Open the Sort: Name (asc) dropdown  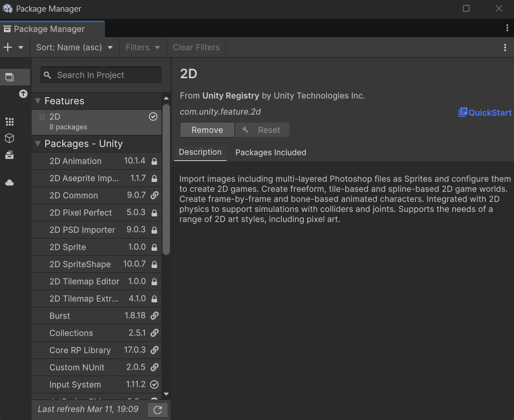[74, 48]
